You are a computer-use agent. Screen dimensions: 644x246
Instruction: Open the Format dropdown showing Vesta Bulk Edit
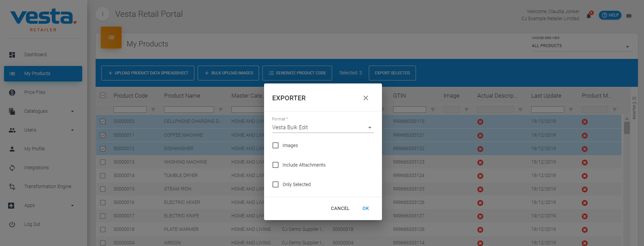323,128
